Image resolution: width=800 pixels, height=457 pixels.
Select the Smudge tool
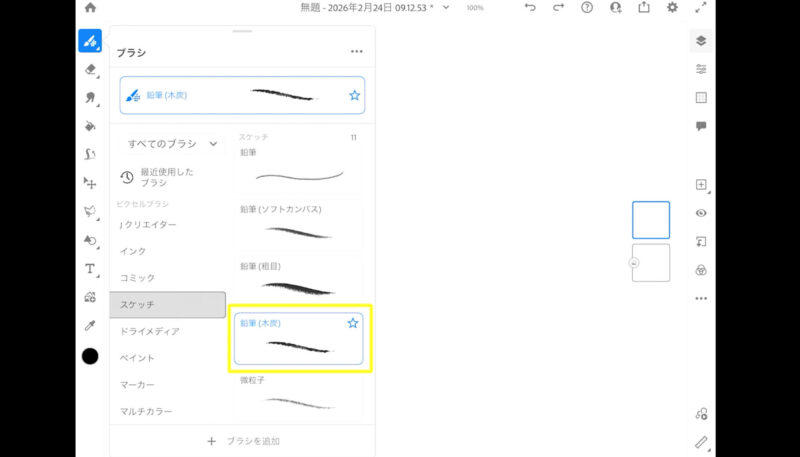pos(90,98)
